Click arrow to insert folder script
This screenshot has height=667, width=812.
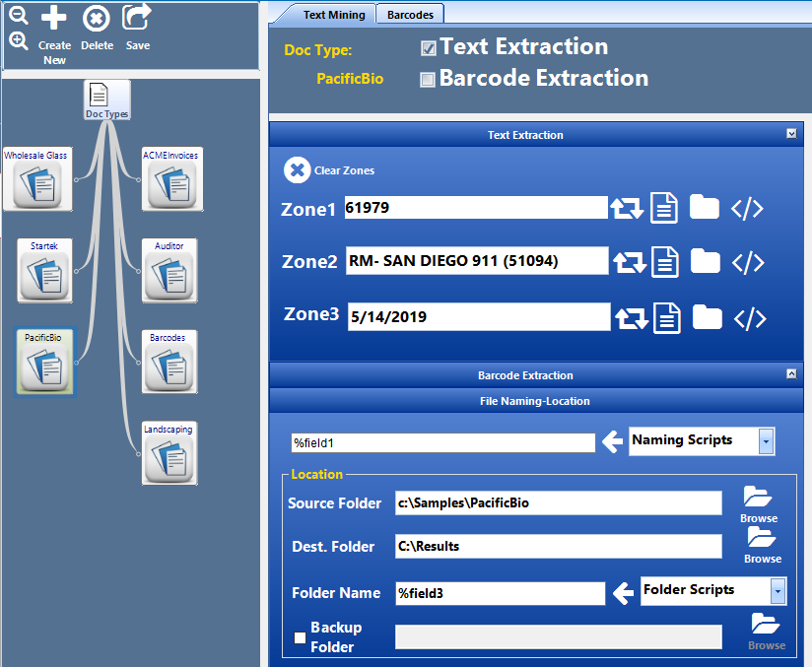point(623,593)
